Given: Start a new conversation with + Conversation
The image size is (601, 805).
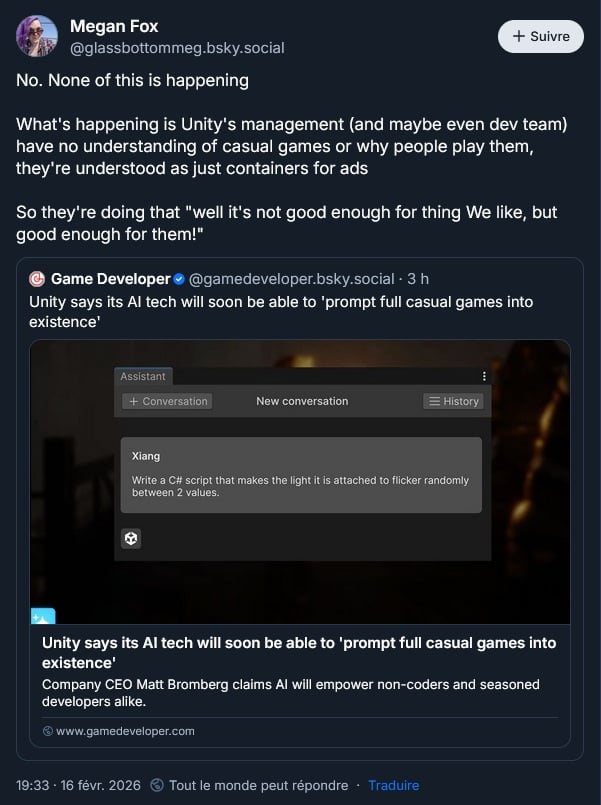Looking at the screenshot, I should click(x=168, y=401).
